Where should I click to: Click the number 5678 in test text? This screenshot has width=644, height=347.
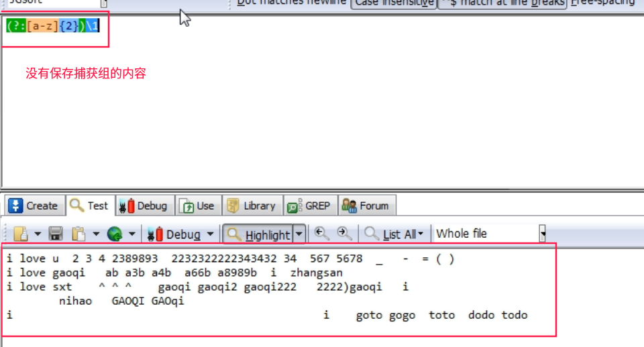pos(349,259)
